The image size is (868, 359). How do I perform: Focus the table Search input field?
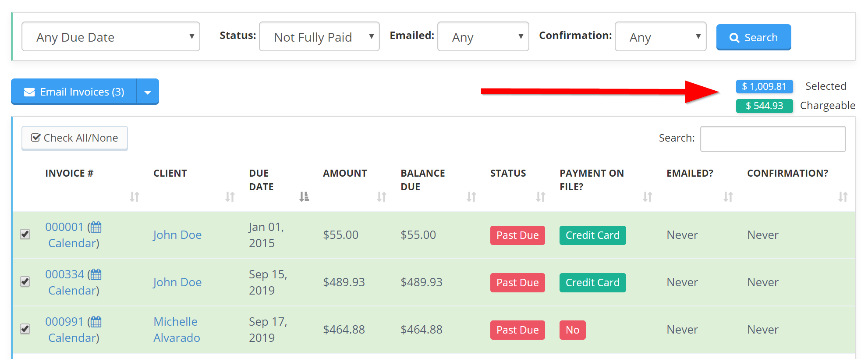click(x=773, y=139)
